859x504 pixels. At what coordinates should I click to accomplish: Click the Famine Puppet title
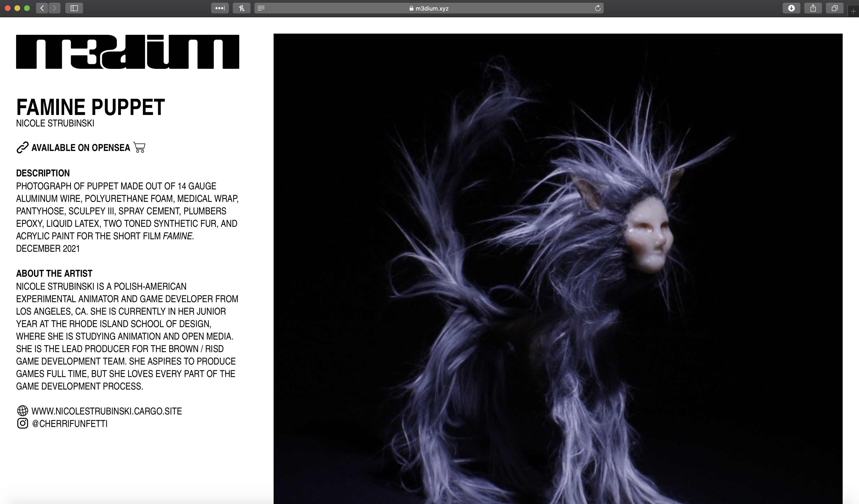(x=90, y=107)
